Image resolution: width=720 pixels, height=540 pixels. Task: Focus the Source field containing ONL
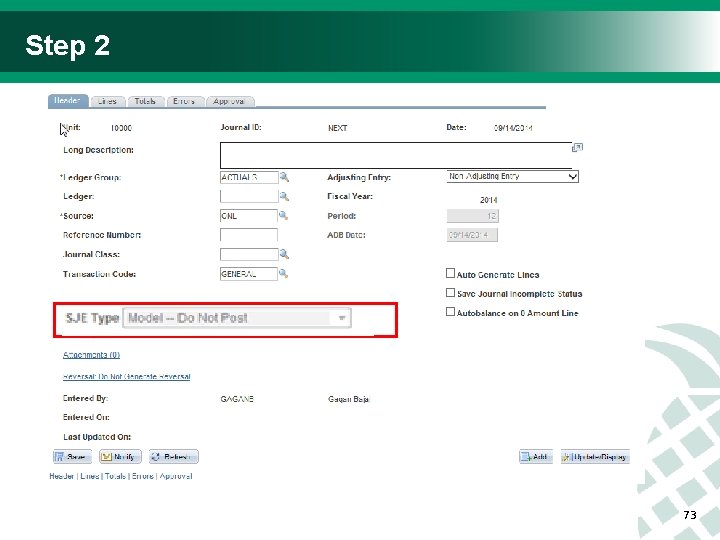coord(248,216)
